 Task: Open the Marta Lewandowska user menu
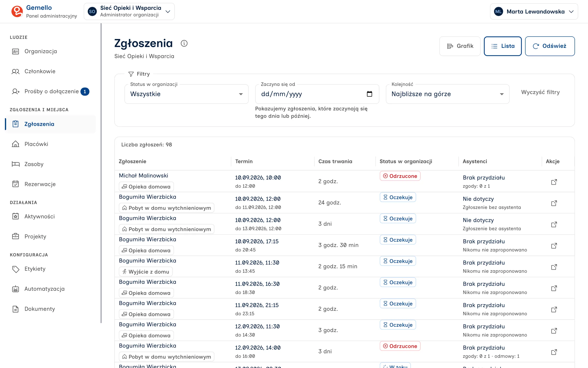[x=534, y=12]
